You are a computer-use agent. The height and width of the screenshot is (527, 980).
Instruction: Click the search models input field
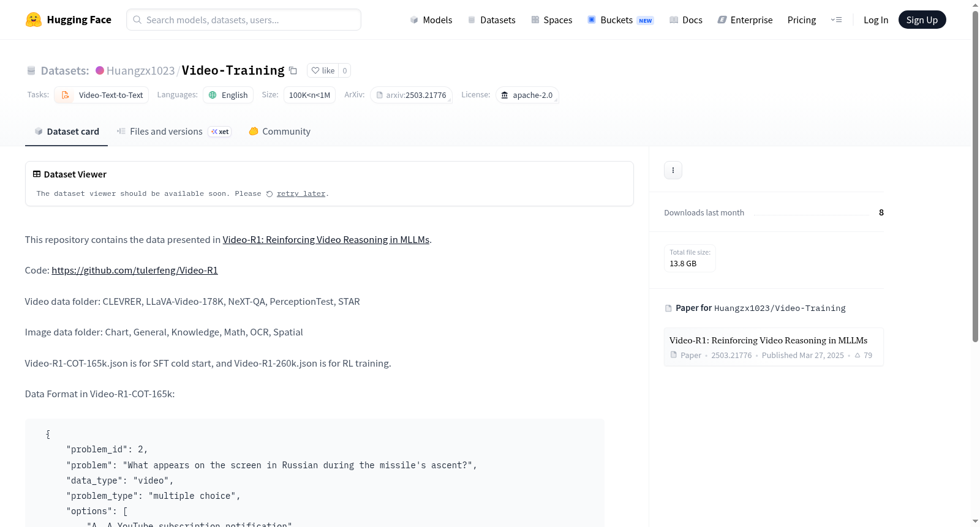point(244,20)
